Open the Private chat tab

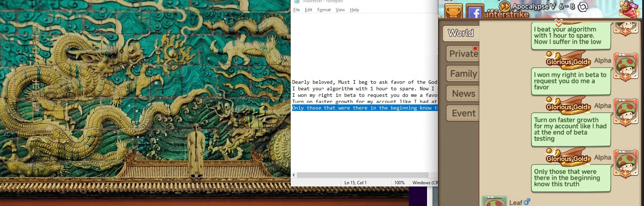(x=463, y=54)
